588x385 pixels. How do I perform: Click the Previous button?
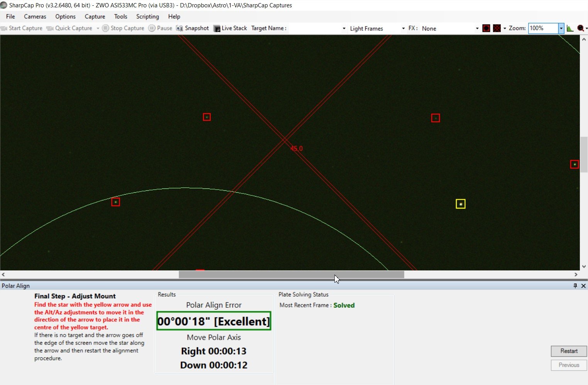[x=569, y=365]
